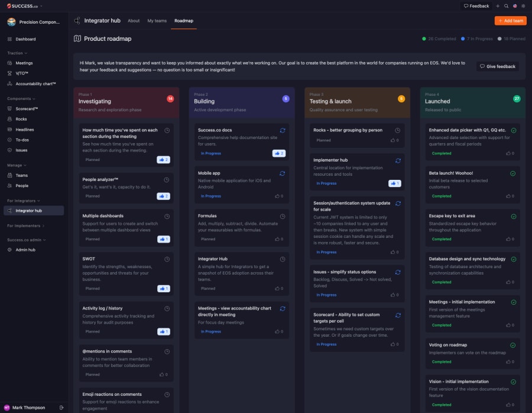Upvote the Mobile app card
Screen dimensions: 532x413
coord(279,196)
